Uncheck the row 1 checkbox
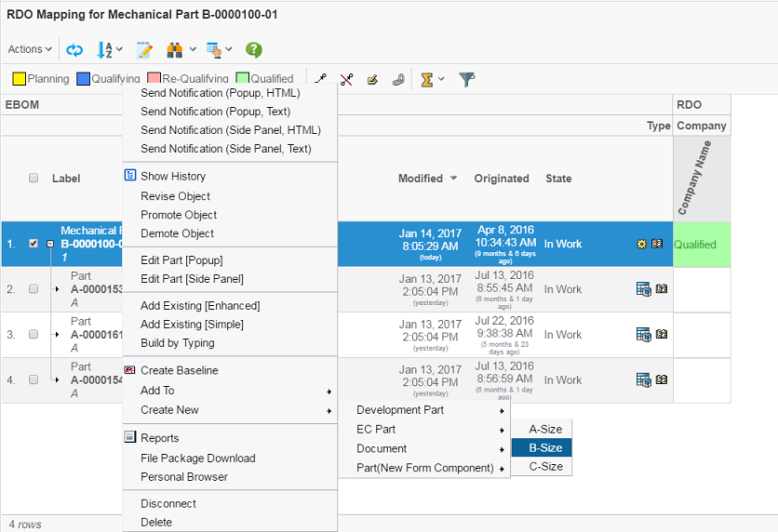Viewport: 778px width, 532px height. (34, 244)
